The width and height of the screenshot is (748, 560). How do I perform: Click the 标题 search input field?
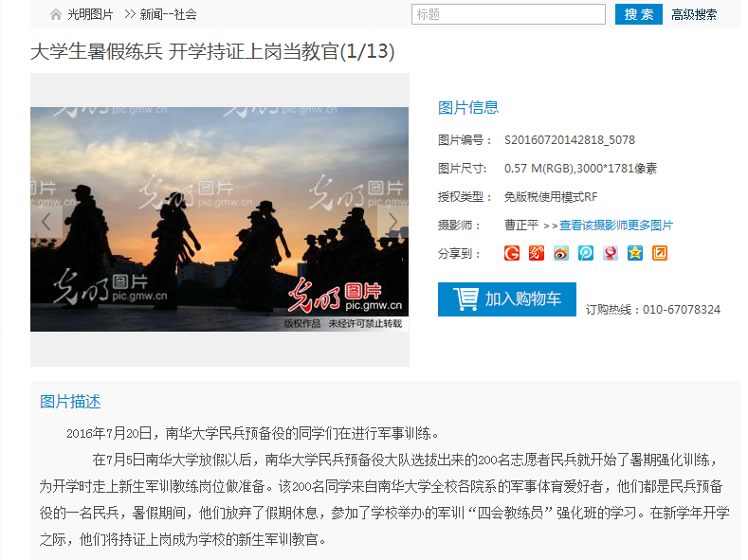508,14
